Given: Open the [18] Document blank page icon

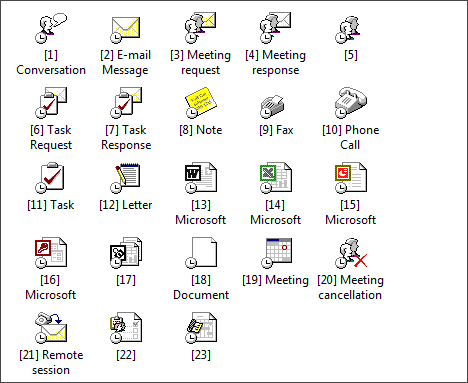Looking at the screenshot, I should (201, 253).
